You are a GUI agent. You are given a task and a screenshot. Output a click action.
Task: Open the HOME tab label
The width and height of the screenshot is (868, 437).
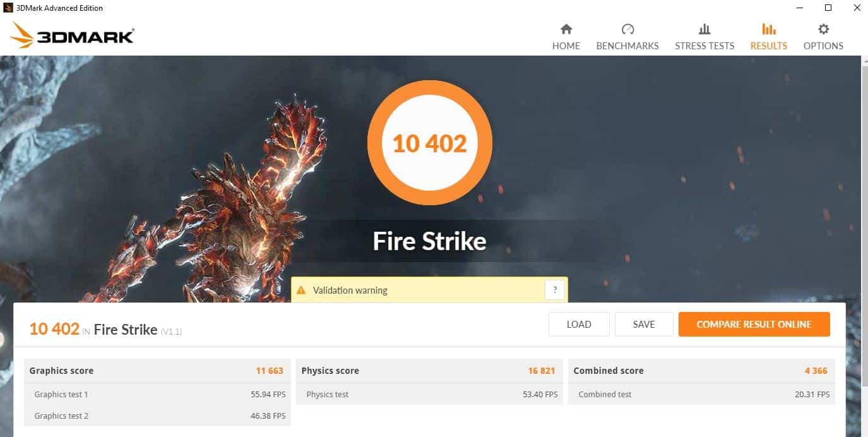tap(566, 45)
